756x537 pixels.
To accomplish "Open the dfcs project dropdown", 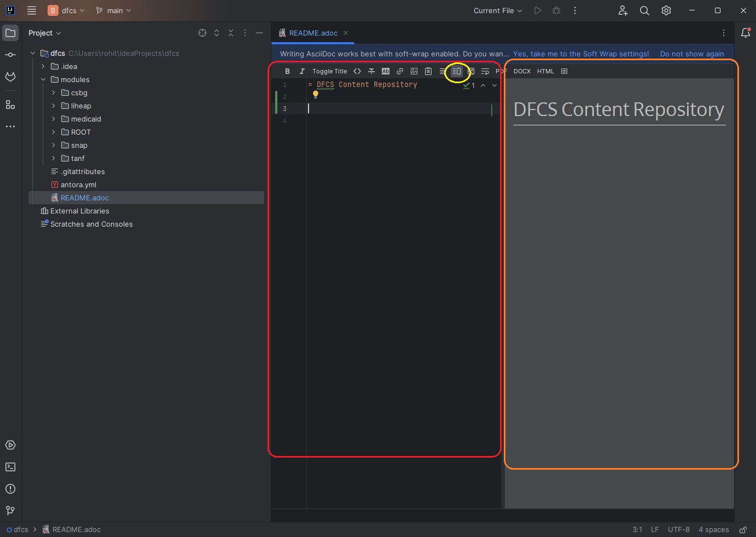I will (x=67, y=10).
